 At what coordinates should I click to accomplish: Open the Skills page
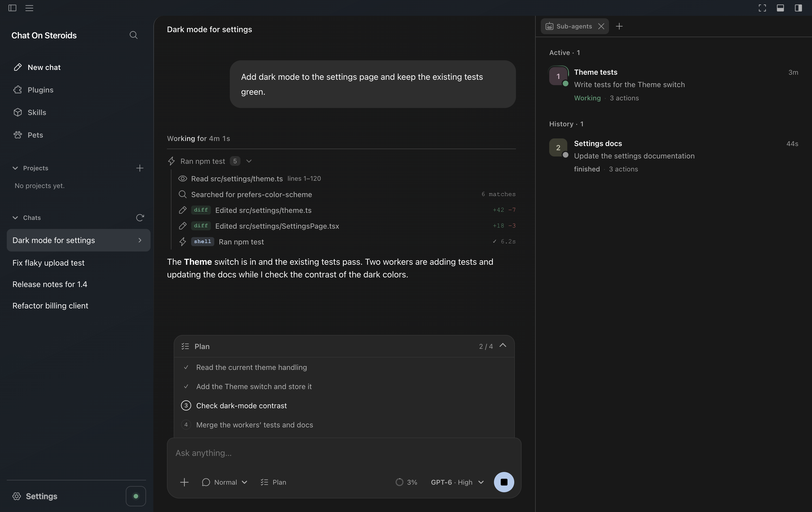[79, 112]
